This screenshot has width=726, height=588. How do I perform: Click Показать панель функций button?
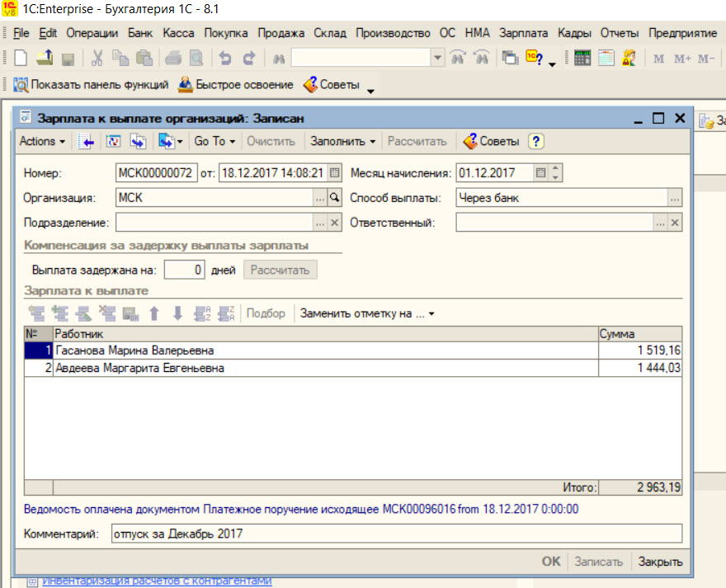(91, 85)
